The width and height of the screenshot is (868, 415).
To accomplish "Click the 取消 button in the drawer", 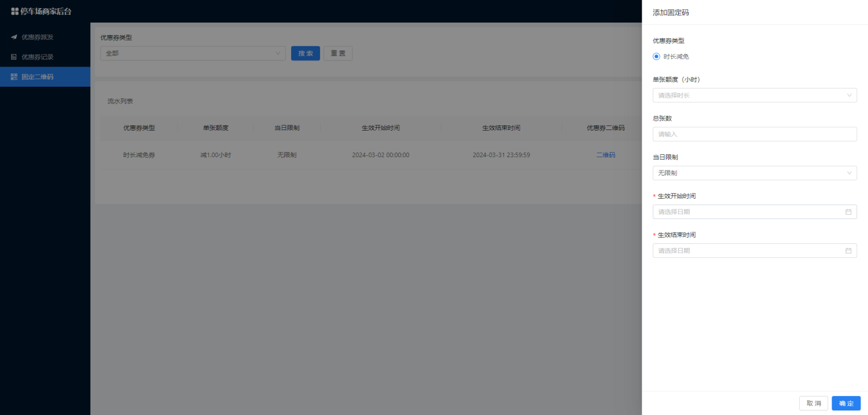I will [x=814, y=403].
